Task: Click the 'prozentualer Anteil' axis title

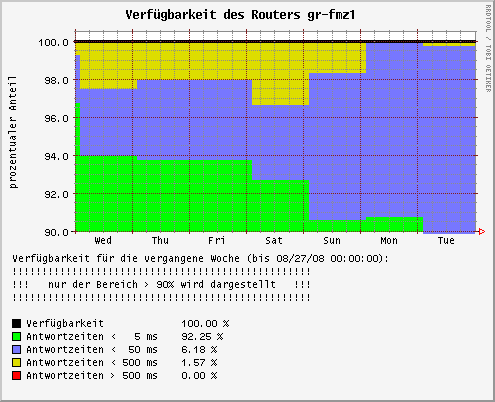Action: pos(13,132)
